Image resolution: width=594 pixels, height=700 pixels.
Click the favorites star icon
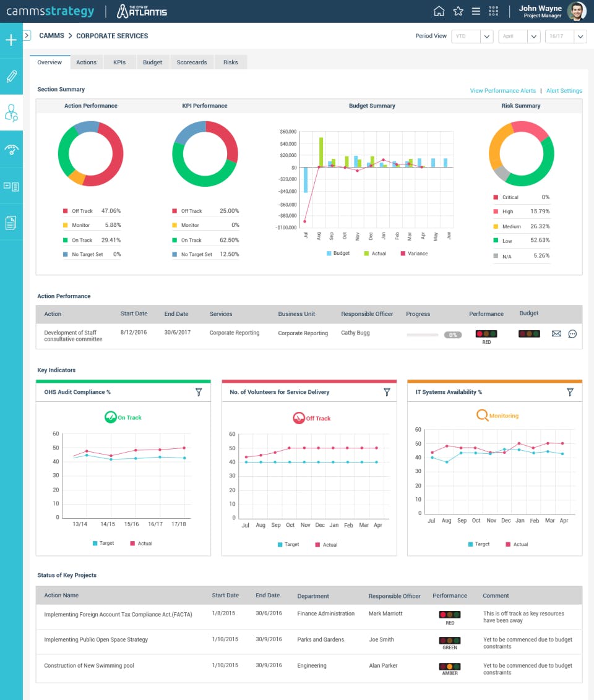tap(458, 11)
